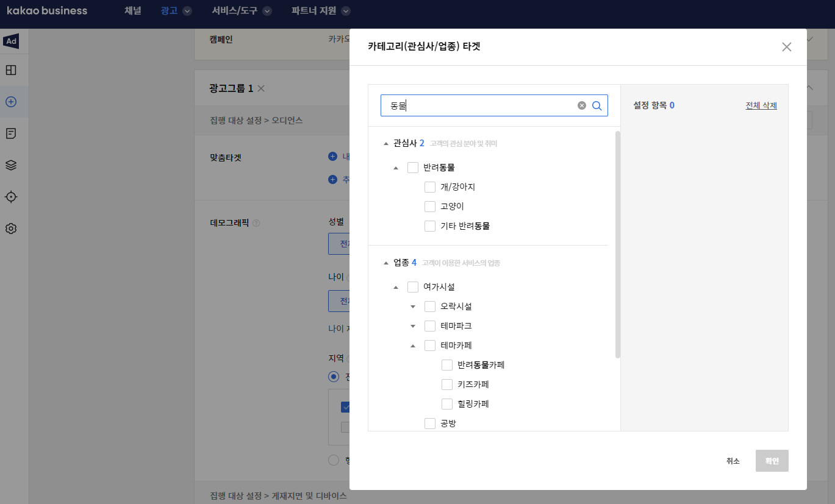The width and height of the screenshot is (835, 504).
Task: Check the 기타 반려동물 checkbox
Action: pos(430,226)
